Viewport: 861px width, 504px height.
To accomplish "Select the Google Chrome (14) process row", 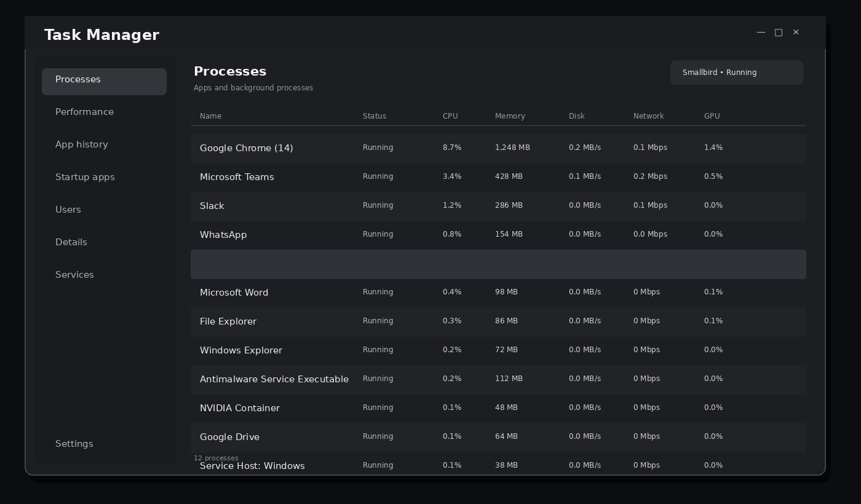I will tap(498, 148).
